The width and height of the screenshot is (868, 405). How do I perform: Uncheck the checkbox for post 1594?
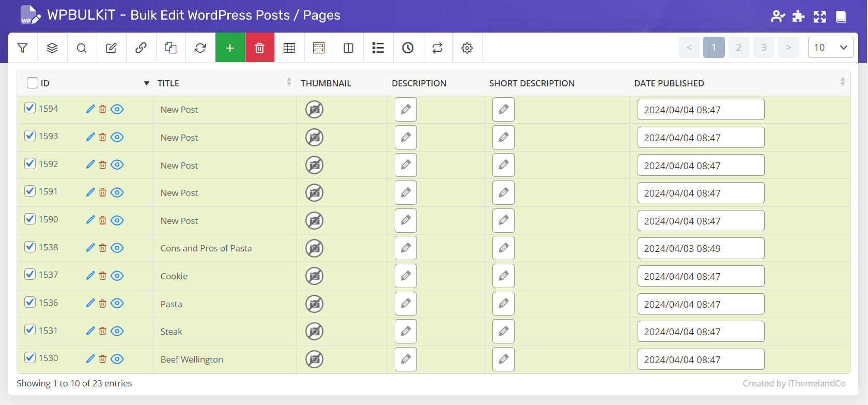point(30,108)
